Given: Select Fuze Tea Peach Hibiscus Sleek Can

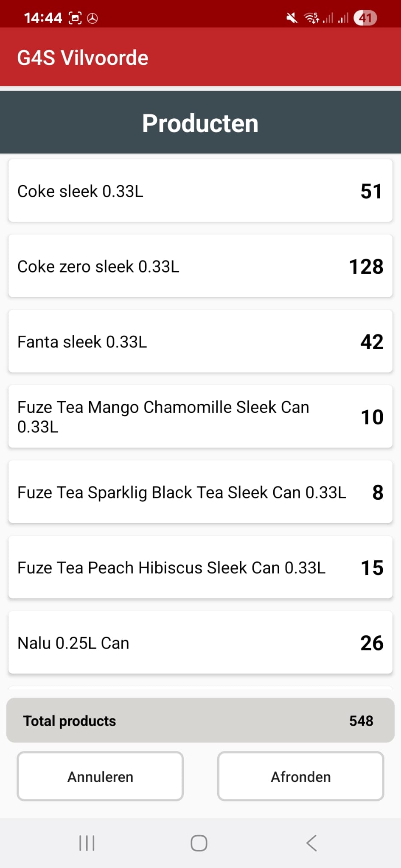Looking at the screenshot, I should pos(200,568).
